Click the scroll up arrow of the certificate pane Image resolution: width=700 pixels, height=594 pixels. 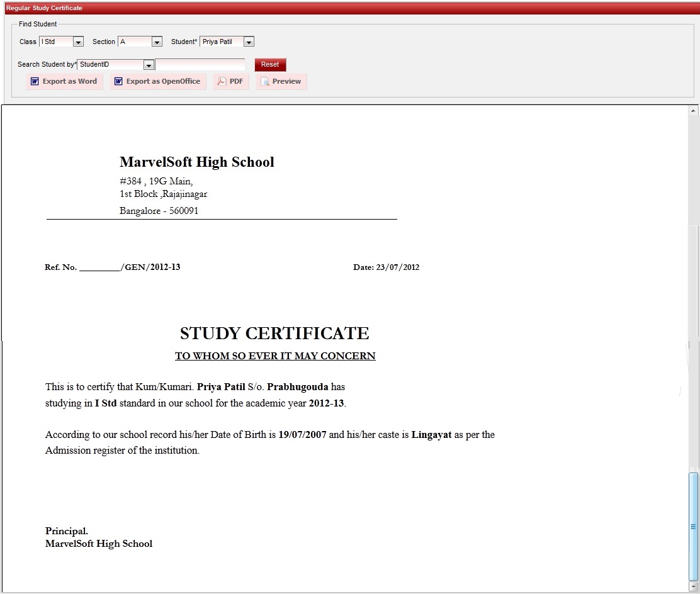(x=694, y=111)
